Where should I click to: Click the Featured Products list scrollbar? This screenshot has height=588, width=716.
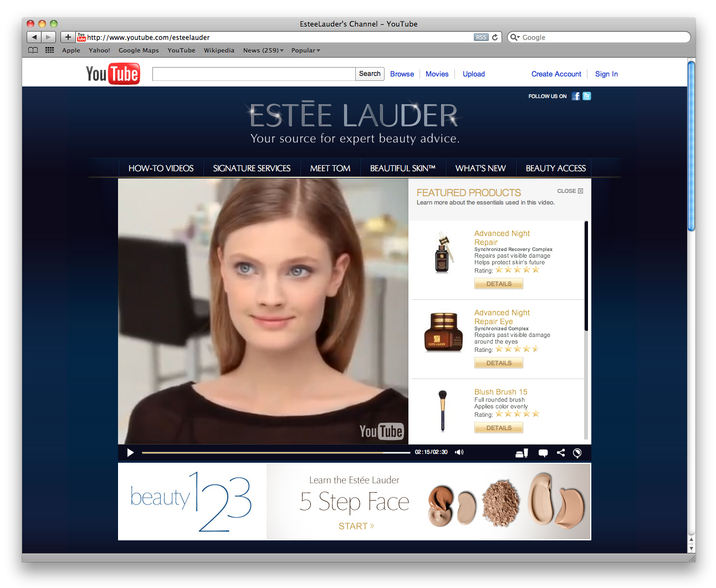click(586, 275)
